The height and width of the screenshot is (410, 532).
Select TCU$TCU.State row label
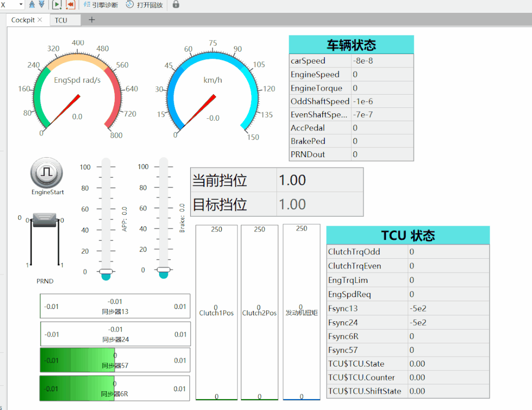[x=356, y=364]
